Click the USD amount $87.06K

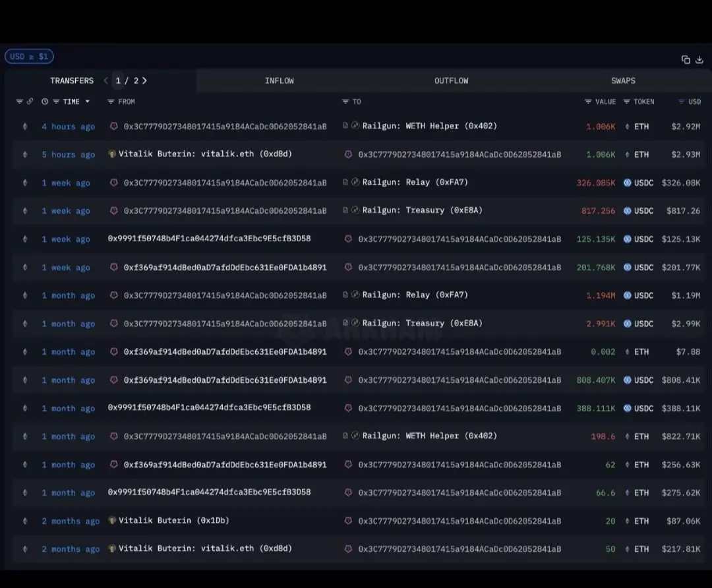coord(684,521)
